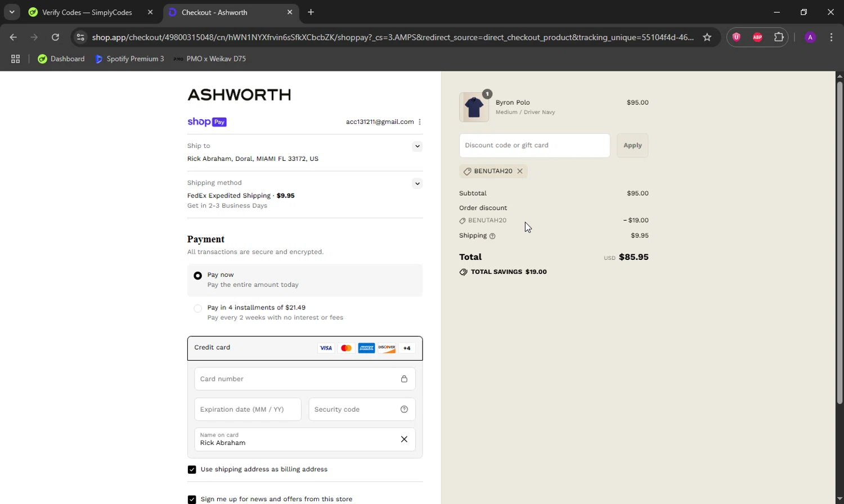844x504 pixels.
Task: Open the Dashboard bookmark
Action: 61,58
